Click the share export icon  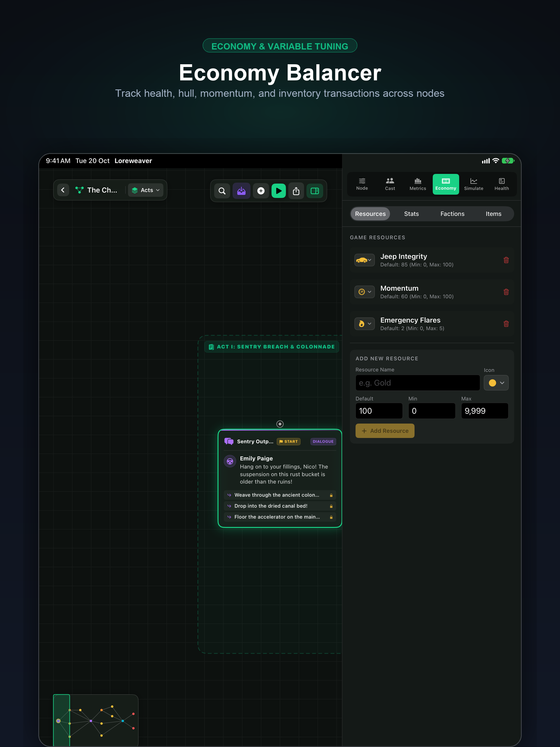(296, 191)
